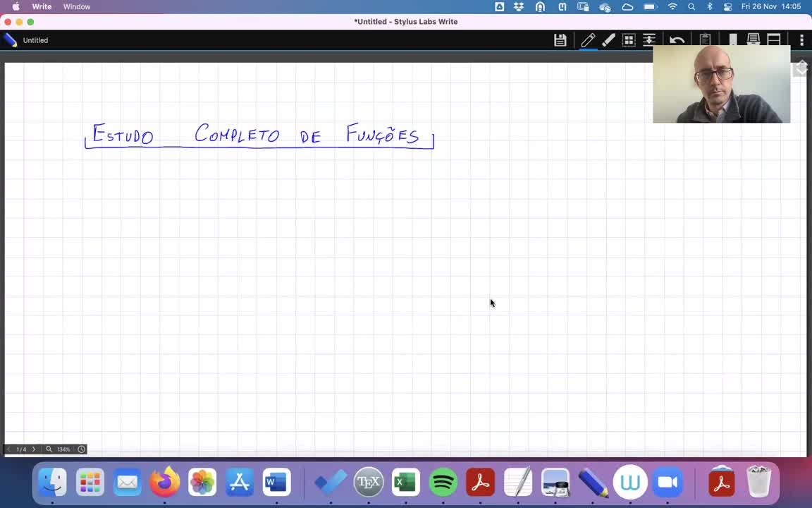Image resolution: width=812 pixels, height=508 pixels.
Task: Click the 134% zoom level
Action: [63, 449]
